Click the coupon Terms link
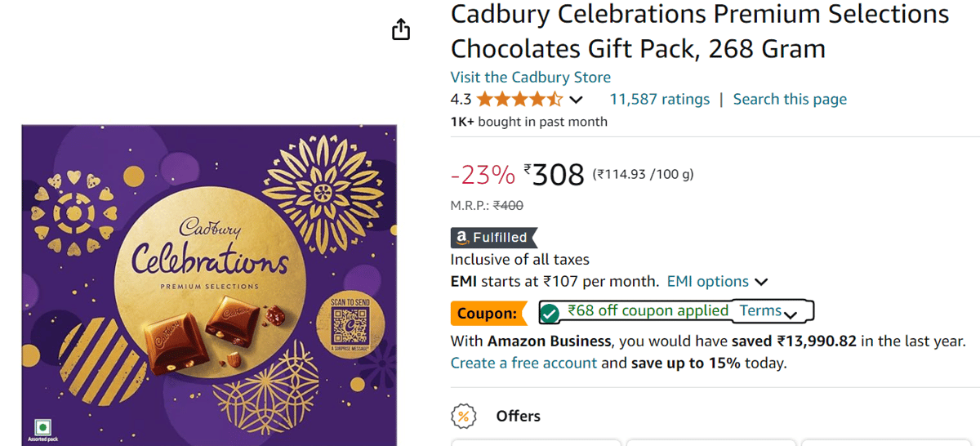 pos(759,311)
